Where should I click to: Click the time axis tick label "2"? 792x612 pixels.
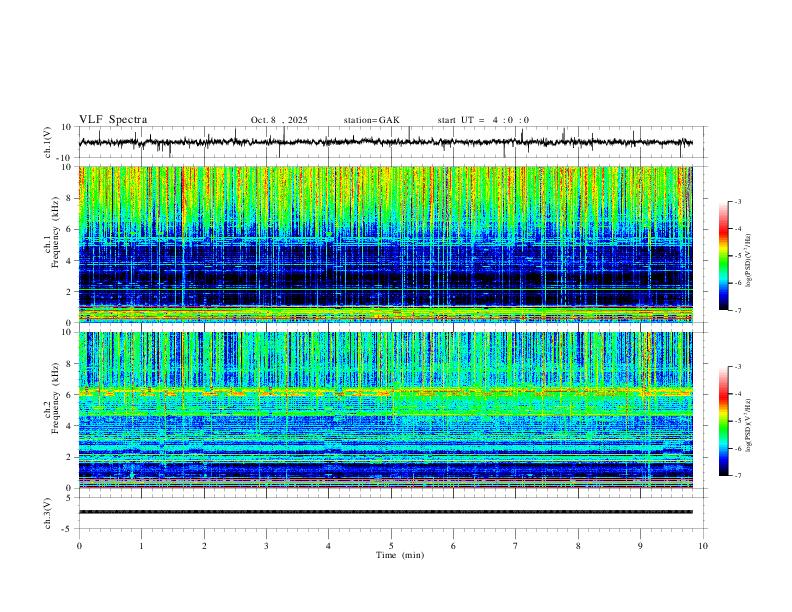(204, 546)
